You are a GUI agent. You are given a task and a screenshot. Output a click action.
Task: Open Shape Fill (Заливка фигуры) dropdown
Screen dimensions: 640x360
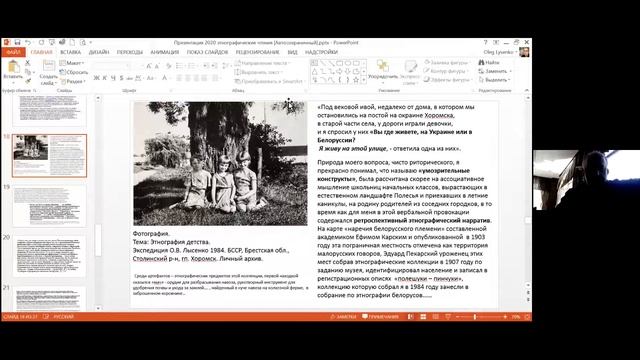point(448,62)
